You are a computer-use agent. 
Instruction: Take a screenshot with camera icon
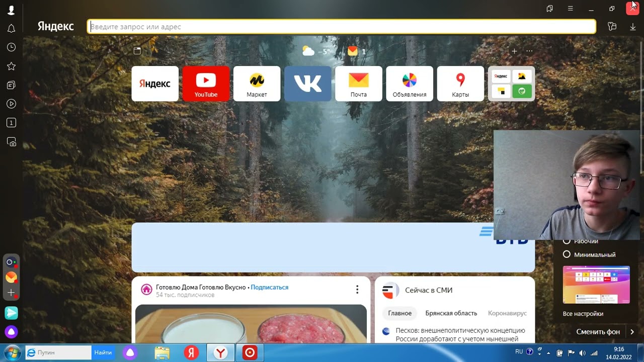click(11, 142)
